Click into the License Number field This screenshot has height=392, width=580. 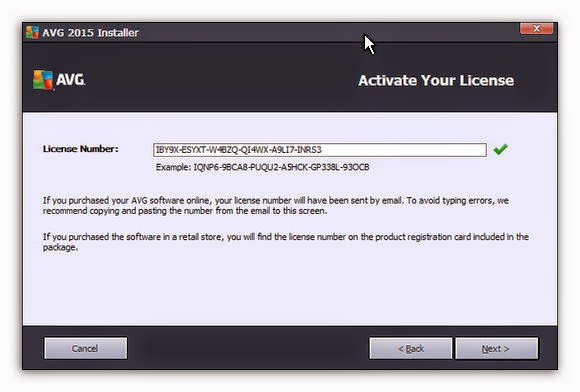320,150
